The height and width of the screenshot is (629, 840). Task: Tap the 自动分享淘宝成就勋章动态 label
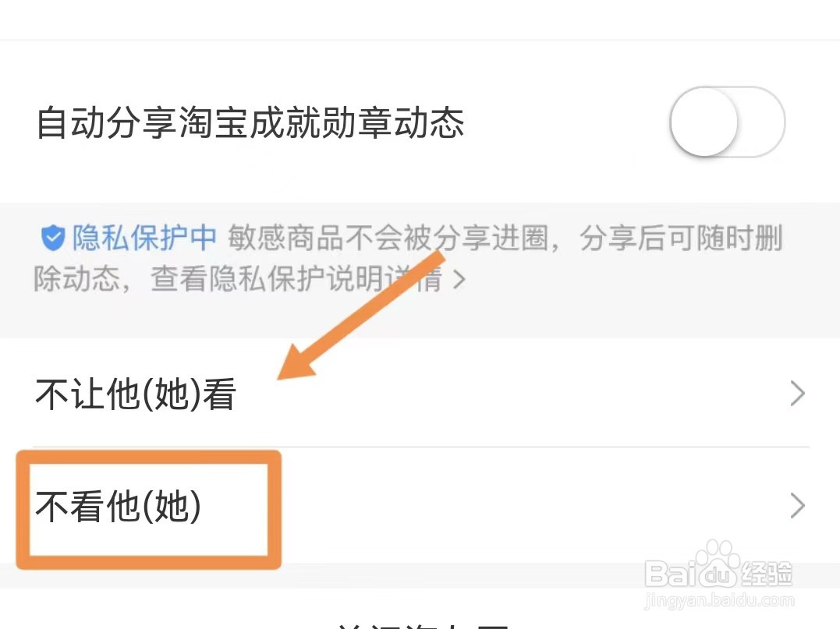[250, 122]
